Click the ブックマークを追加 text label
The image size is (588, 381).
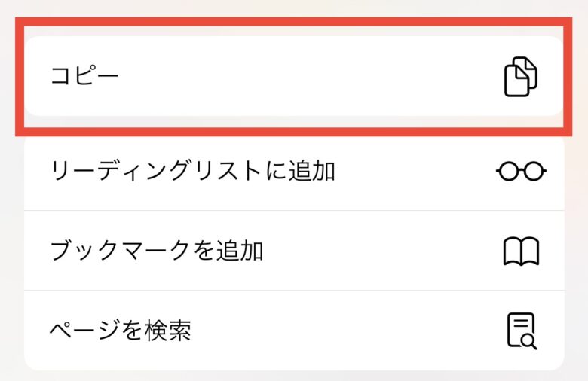[157, 250]
